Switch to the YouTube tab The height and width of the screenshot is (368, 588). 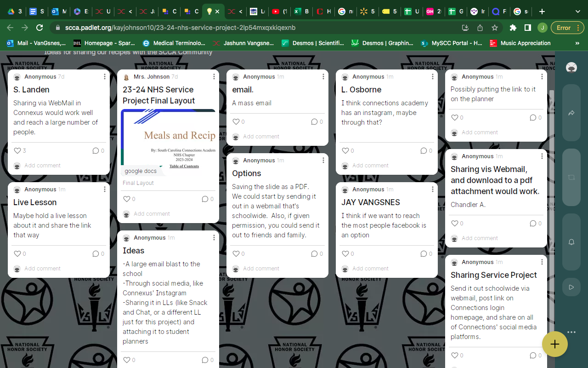pos(279,11)
